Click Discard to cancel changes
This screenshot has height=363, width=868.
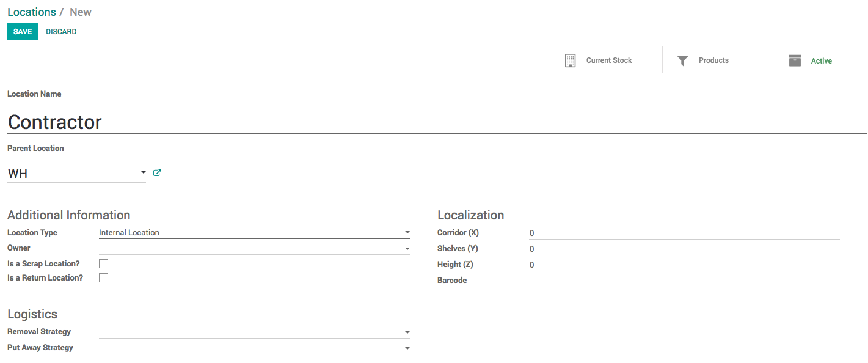[x=61, y=32]
